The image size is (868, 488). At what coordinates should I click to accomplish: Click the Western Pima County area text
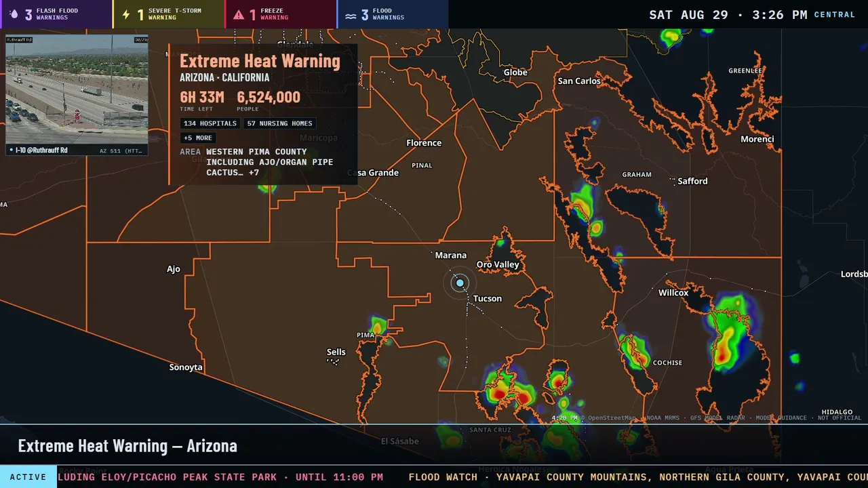(x=270, y=162)
